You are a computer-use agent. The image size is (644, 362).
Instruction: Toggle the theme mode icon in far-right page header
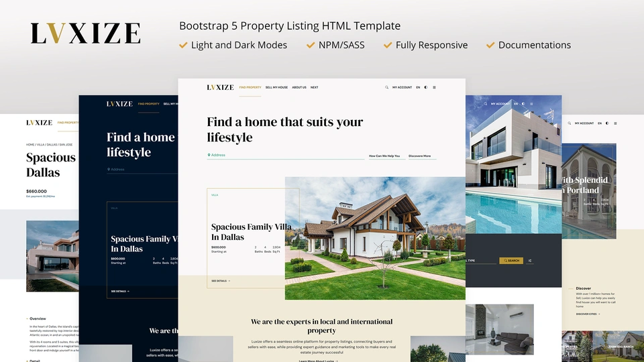point(608,123)
